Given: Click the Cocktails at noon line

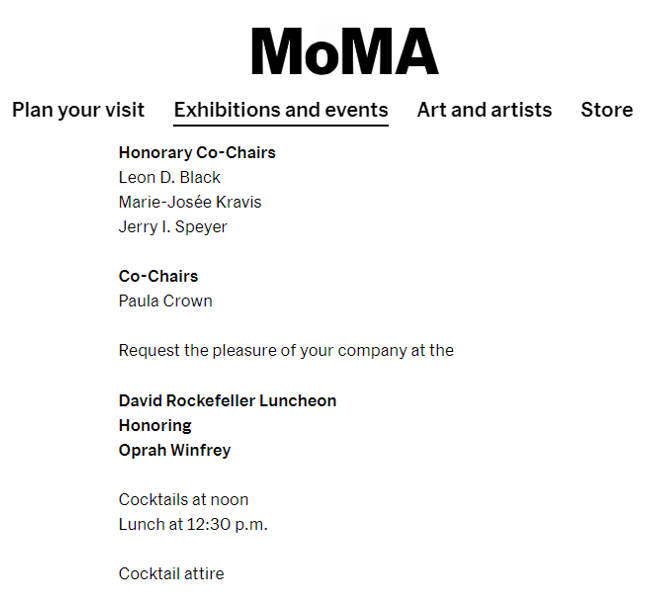Looking at the screenshot, I should coord(183,500).
